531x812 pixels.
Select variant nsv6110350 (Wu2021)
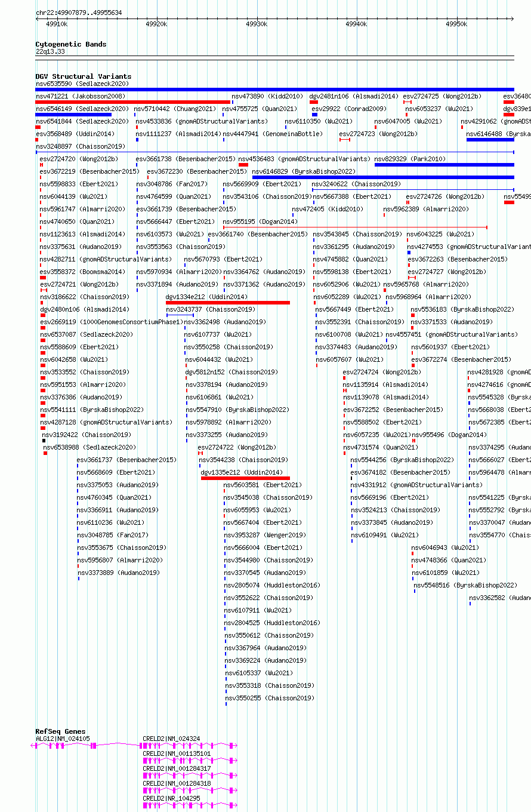(x=319, y=121)
